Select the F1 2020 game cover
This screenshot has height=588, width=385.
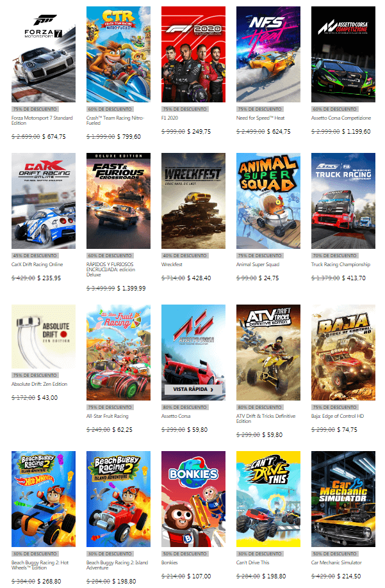(x=193, y=54)
